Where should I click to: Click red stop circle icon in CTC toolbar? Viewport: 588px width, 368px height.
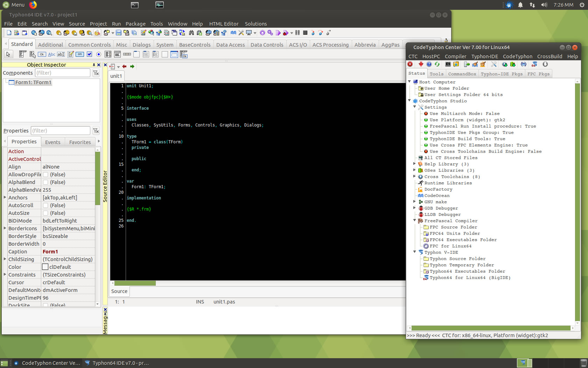(410, 64)
